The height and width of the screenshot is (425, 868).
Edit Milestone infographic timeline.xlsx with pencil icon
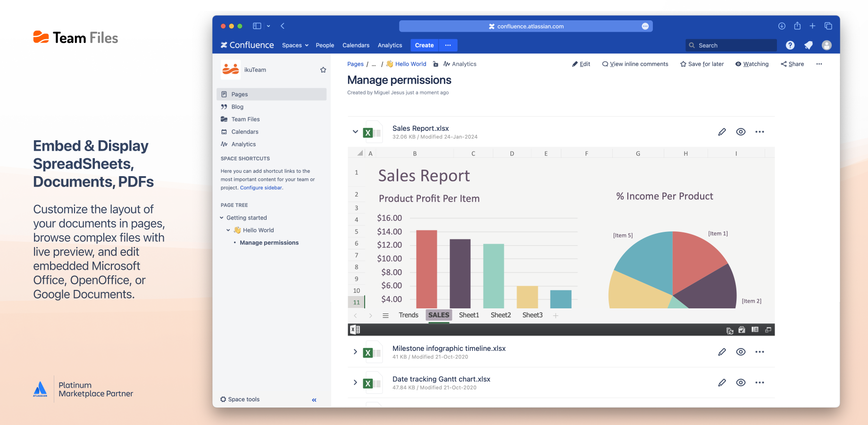coord(722,352)
